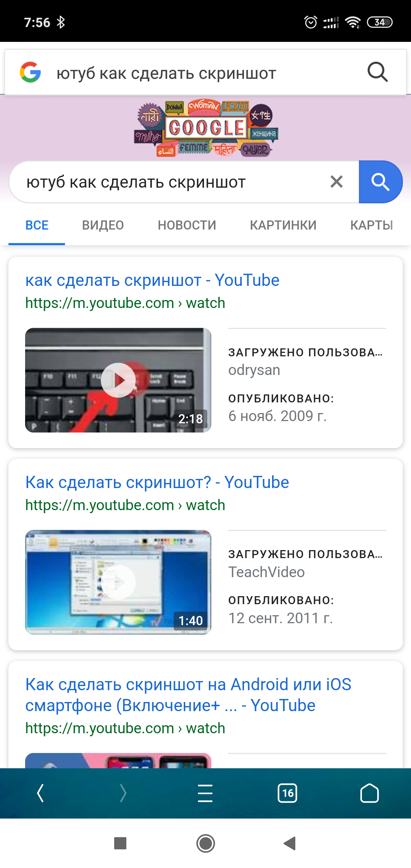Play the TeachVideo thumbnail 1:40
This screenshot has height=868, width=411.
[x=118, y=582]
